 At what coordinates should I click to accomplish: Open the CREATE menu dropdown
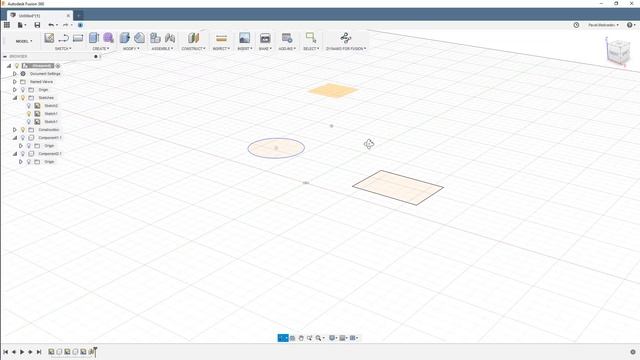pos(100,49)
